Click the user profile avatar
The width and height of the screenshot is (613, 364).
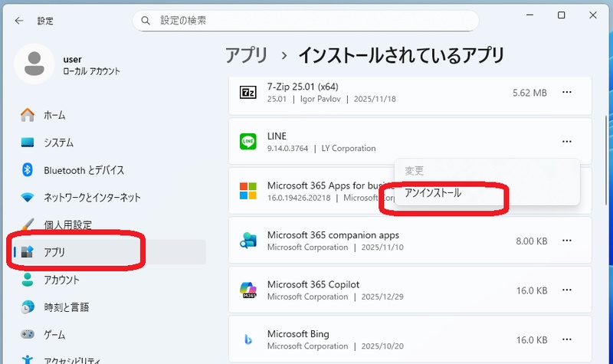[34, 64]
